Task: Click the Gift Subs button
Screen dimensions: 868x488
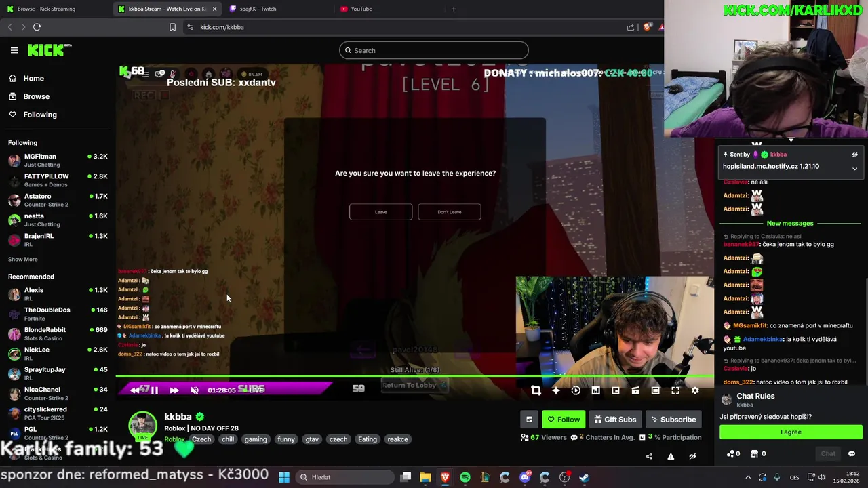Action: tap(615, 420)
